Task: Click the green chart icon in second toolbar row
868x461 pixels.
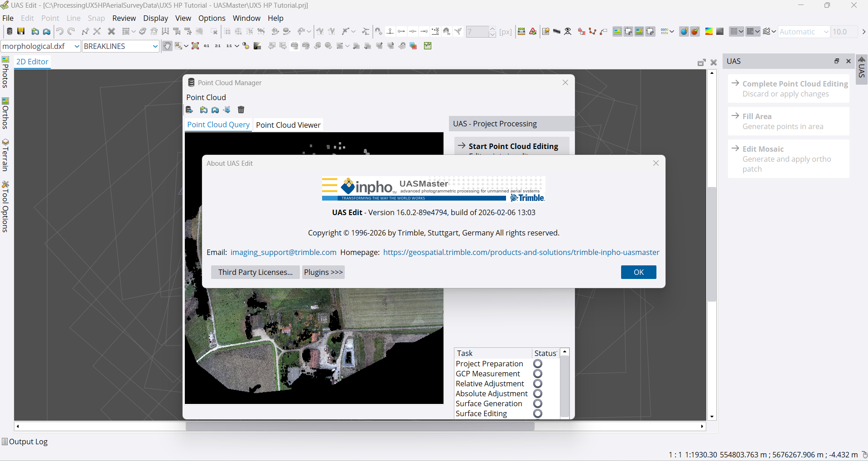Action: [x=428, y=46]
